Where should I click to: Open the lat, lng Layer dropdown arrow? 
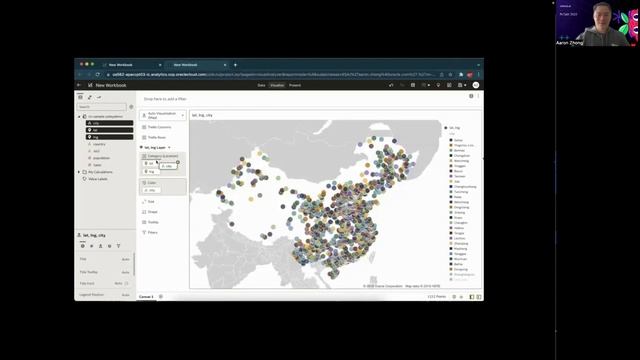tap(169, 147)
